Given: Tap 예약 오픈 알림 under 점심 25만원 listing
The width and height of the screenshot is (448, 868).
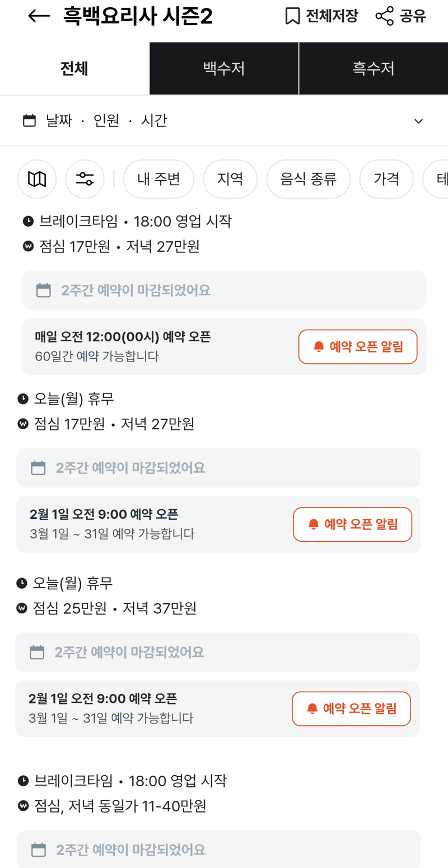Looking at the screenshot, I should (351, 709).
